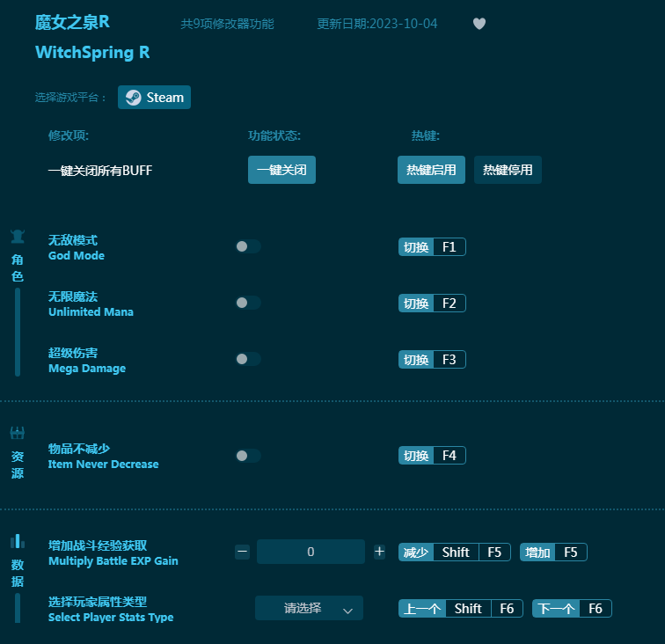Focus the Battle EXP multiplier value field
The height and width of the screenshot is (644, 665).
[311, 552]
